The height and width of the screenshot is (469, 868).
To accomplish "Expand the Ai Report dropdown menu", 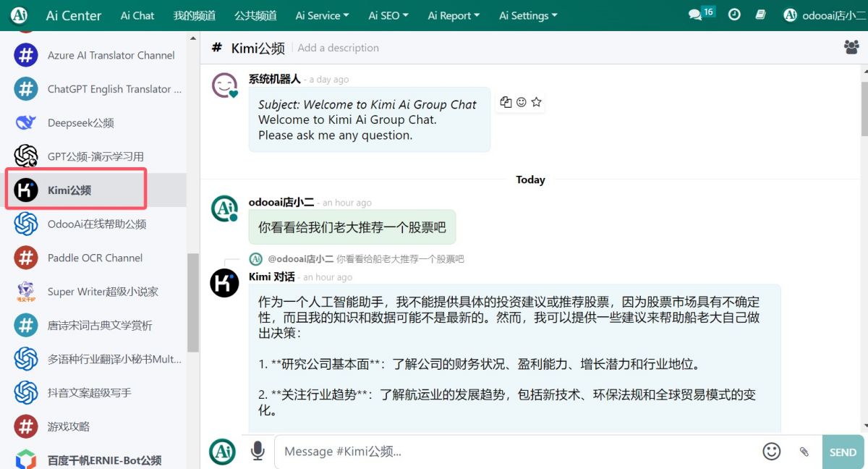I will [x=454, y=15].
